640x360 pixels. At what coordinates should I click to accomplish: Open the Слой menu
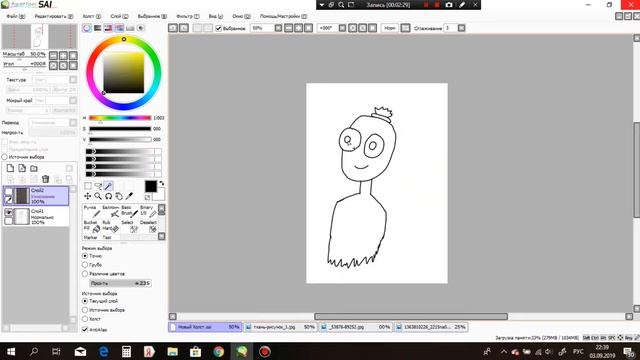[x=119, y=16]
